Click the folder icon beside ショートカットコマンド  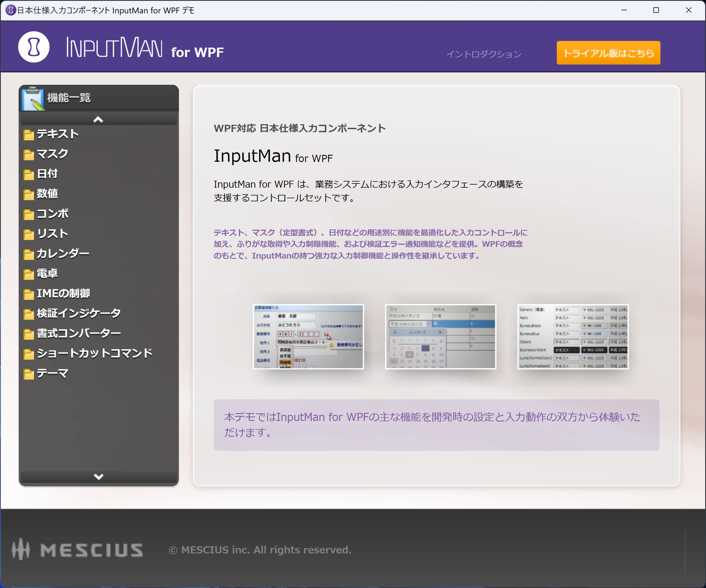[29, 354]
